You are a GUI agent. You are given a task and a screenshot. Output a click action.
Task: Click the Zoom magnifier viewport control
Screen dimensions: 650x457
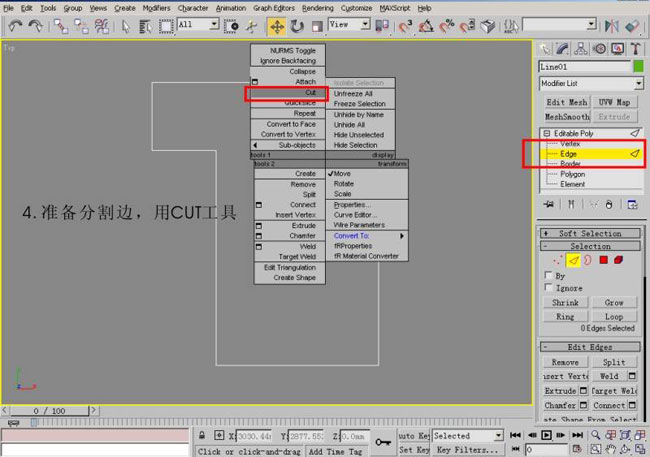coord(595,435)
